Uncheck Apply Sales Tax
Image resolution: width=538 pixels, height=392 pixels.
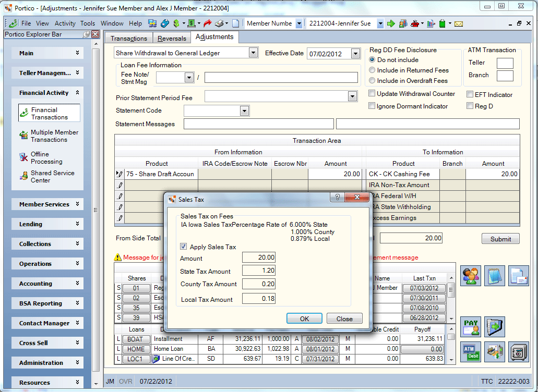pos(184,247)
